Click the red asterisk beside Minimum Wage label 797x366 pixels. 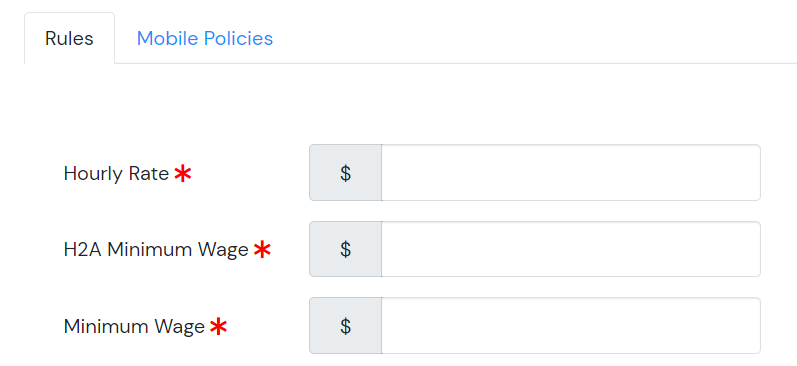pos(219,326)
